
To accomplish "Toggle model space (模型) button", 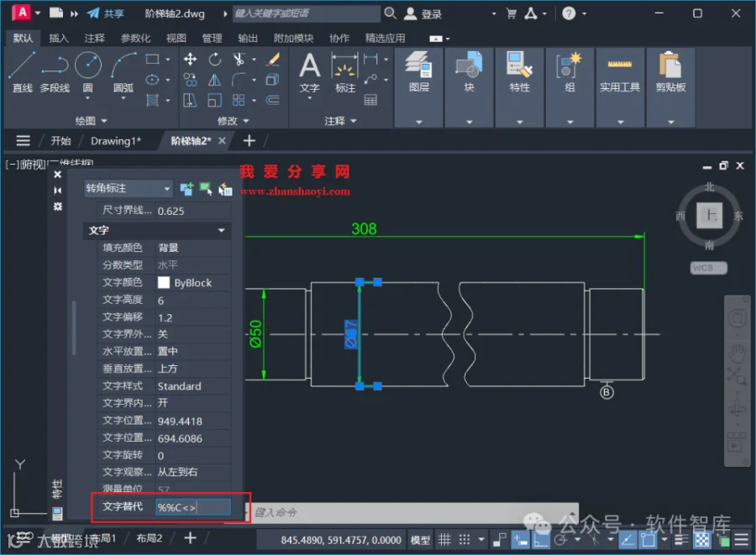I will [x=420, y=540].
